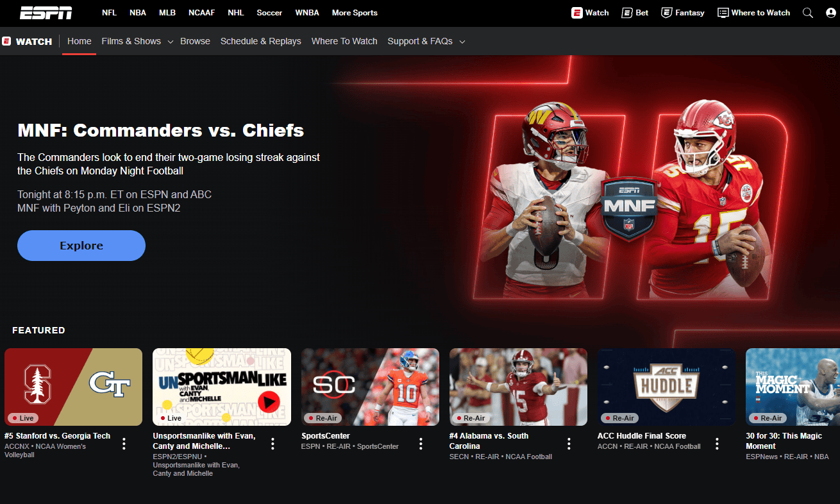Open the 30 for 30 This Magic Moment thumbnail
840x504 pixels.
click(793, 387)
